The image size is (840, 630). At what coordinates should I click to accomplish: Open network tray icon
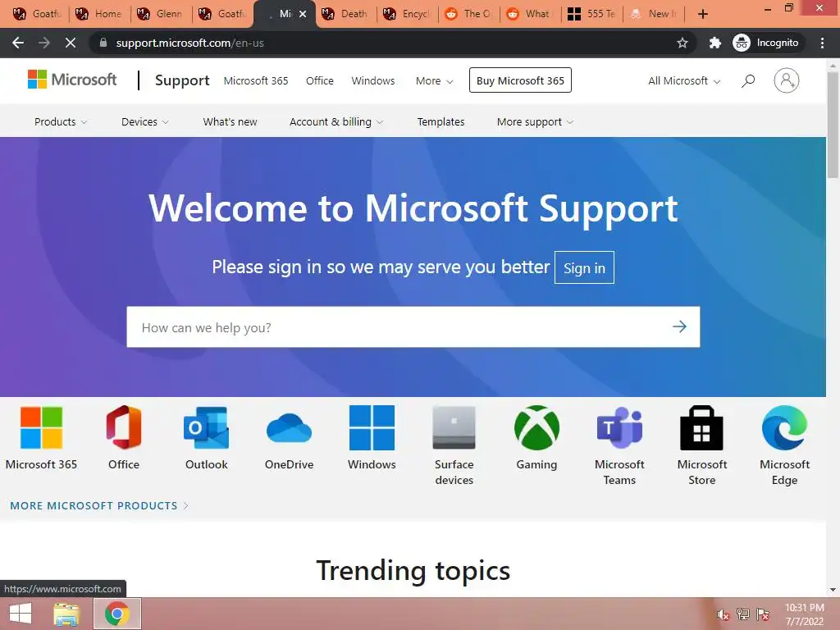click(743, 614)
